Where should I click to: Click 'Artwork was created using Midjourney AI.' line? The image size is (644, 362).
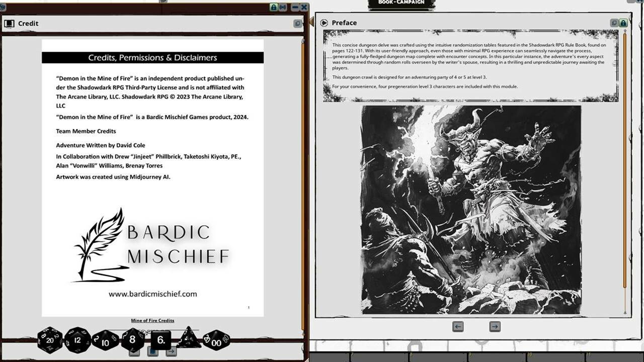[x=113, y=177]
